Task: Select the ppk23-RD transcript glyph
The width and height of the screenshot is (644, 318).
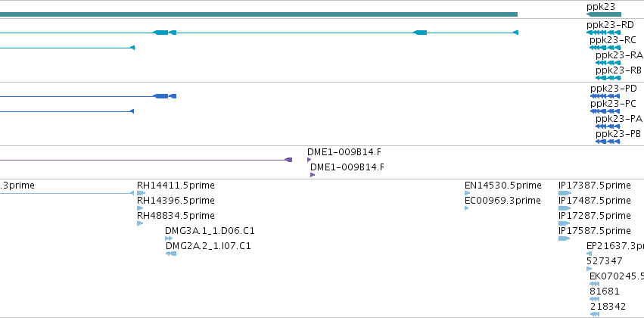Action: (x=604, y=33)
